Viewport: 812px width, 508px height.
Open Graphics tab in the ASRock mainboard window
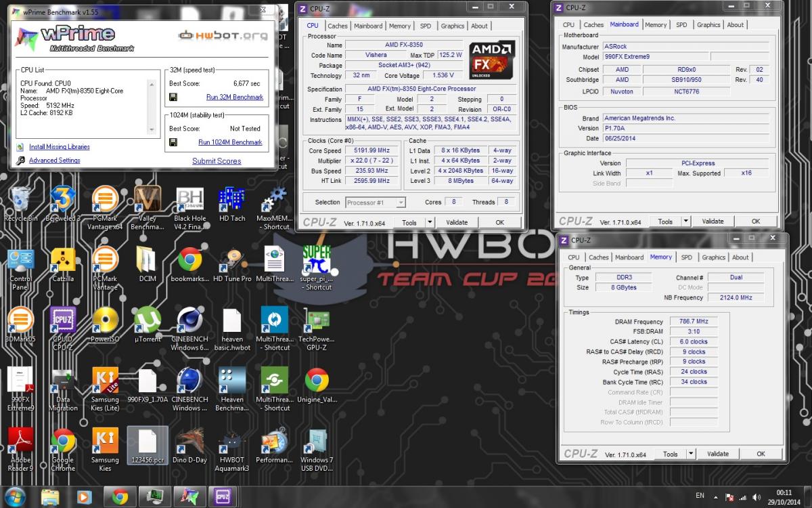pyautogui.click(x=708, y=24)
